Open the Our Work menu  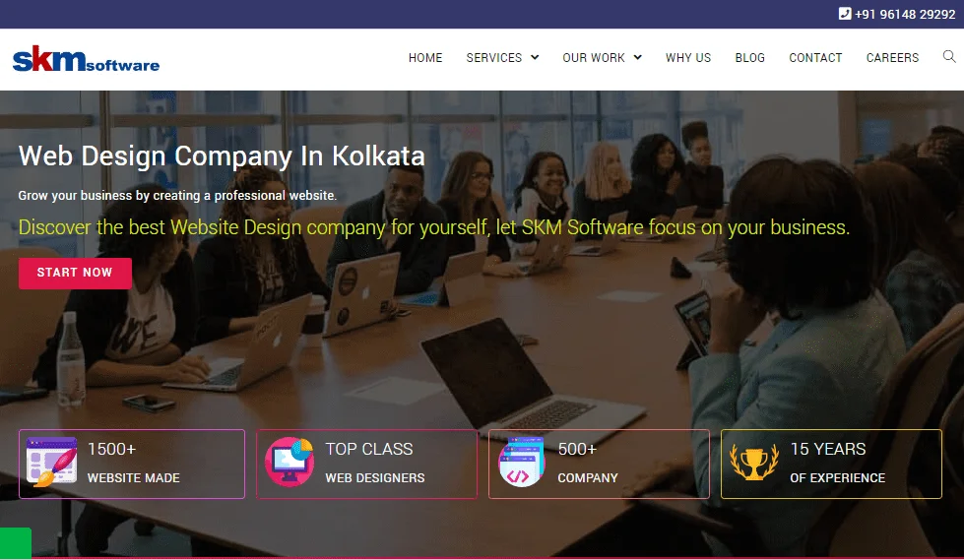coord(594,58)
